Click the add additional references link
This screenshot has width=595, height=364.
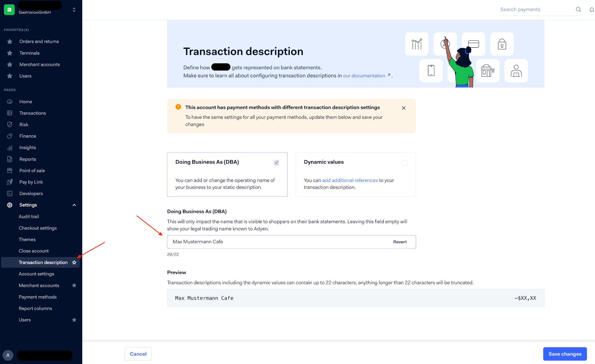[350, 180]
